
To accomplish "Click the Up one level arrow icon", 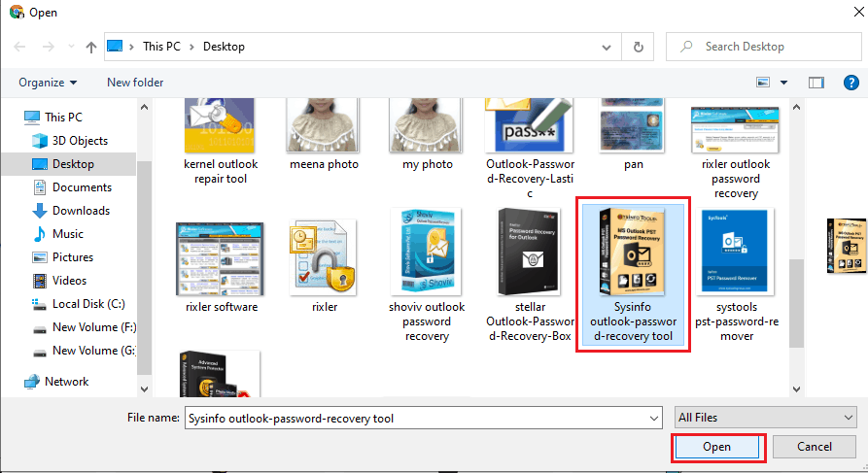I will coord(90,47).
